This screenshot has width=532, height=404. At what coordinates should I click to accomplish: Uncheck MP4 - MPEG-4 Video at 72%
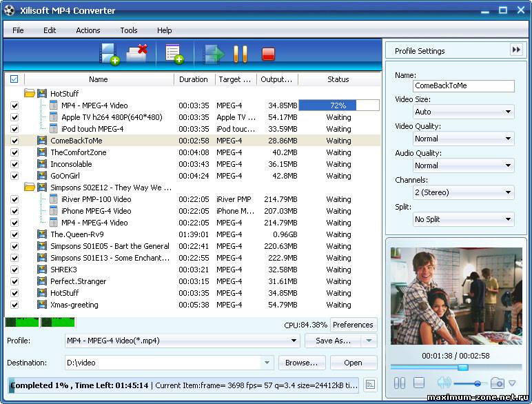(x=14, y=105)
